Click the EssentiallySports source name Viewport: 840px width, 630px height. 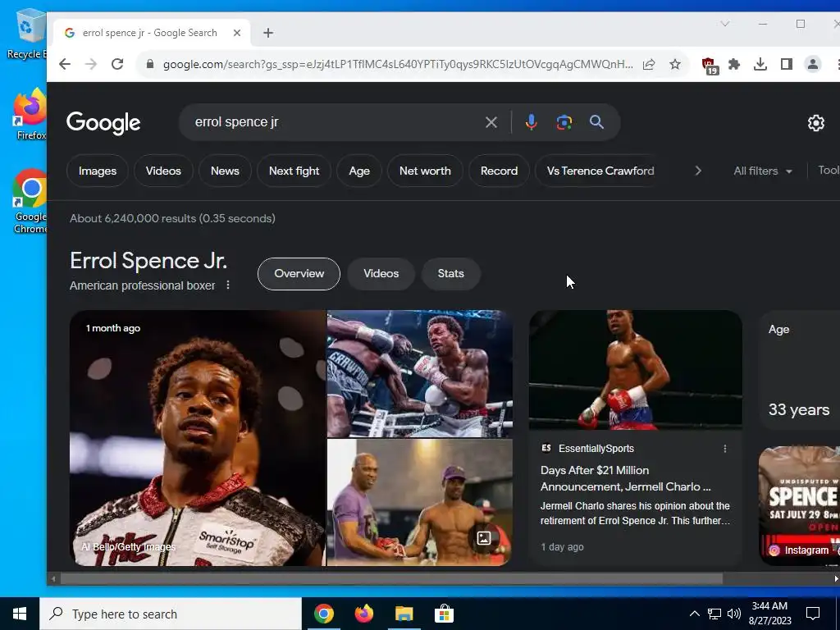pyautogui.click(x=596, y=449)
